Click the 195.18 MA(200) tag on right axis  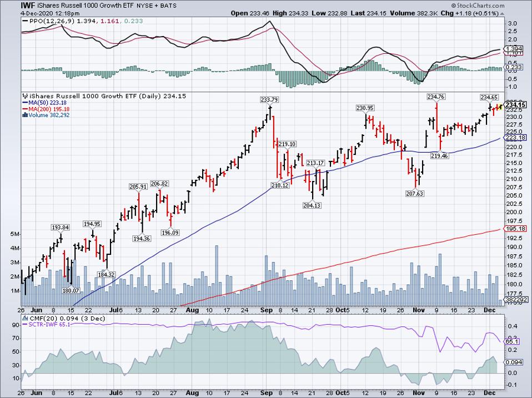[516, 229]
